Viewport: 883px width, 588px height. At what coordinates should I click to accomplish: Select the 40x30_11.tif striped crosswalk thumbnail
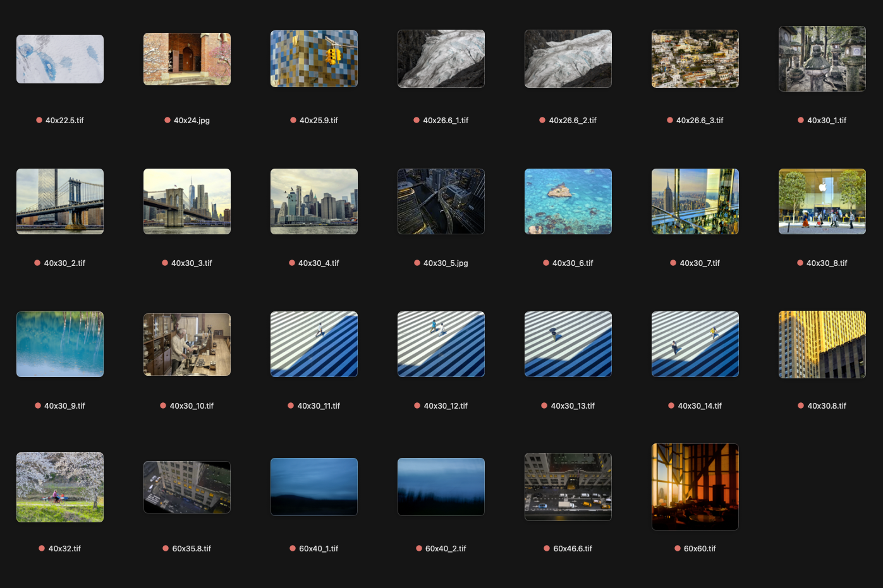(x=314, y=344)
